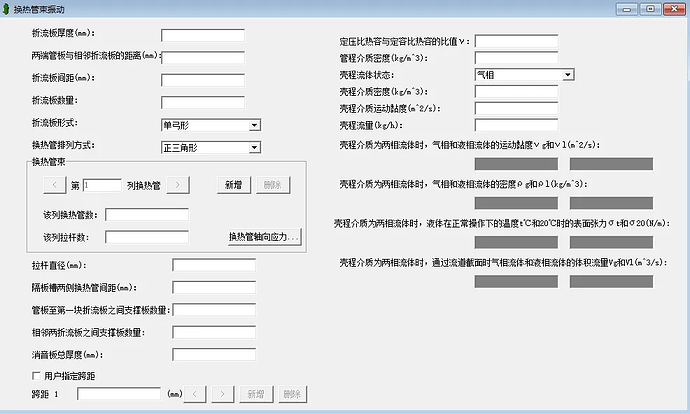The height and width of the screenshot is (414, 690).
Task: Click previous span arrow beside 跨距
Action: (195, 394)
